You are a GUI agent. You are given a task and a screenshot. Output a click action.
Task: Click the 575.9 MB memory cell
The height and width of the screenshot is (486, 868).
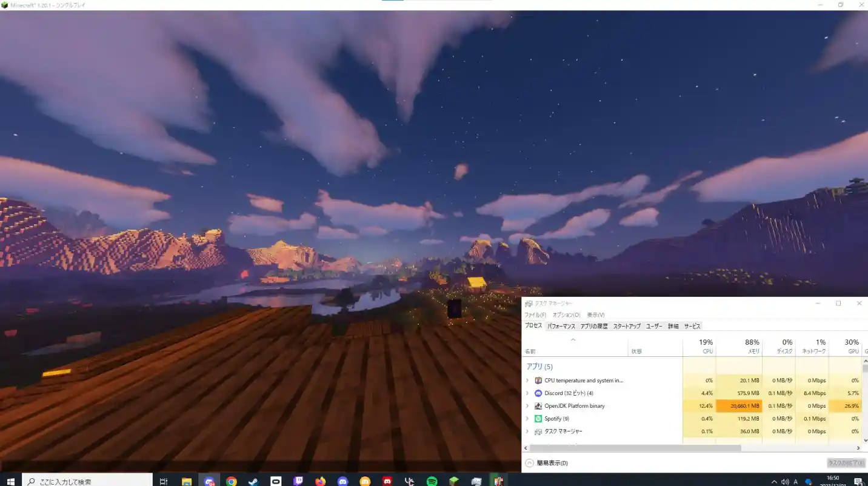pos(739,393)
